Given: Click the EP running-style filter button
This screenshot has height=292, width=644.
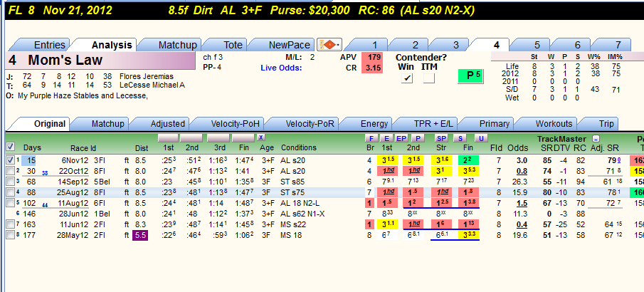Looking at the screenshot, I should (401, 139).
